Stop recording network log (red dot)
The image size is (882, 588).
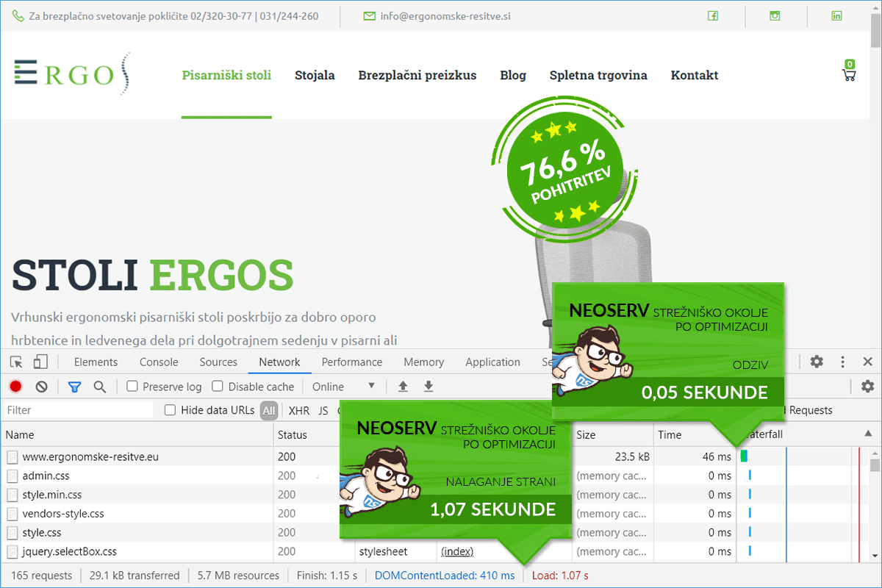[x=15, y=387]
